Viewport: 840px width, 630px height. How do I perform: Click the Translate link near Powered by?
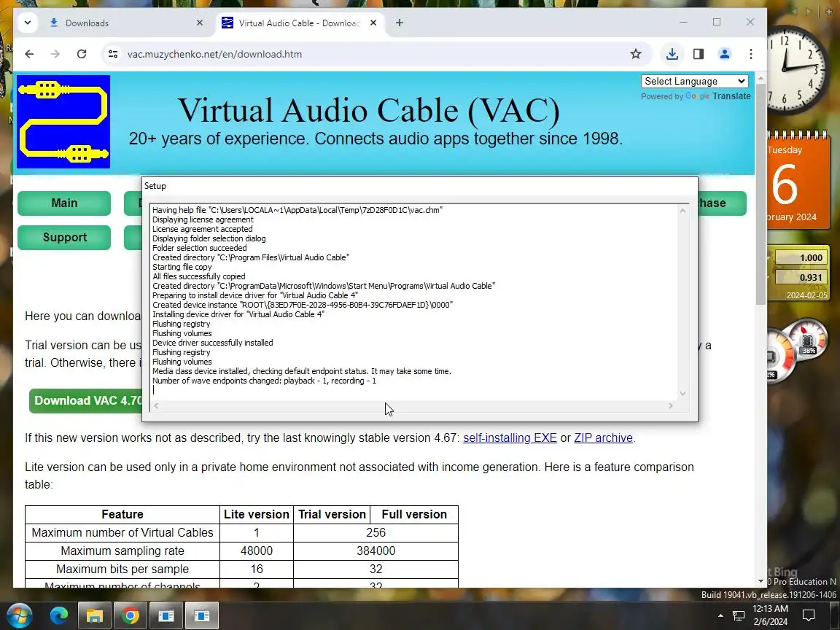coord(731,96)
